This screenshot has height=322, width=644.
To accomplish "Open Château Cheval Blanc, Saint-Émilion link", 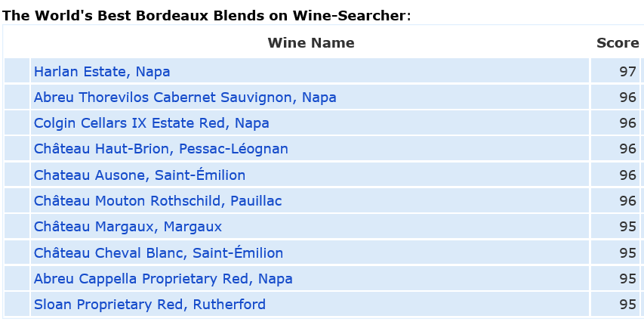I will coord(158,252).
